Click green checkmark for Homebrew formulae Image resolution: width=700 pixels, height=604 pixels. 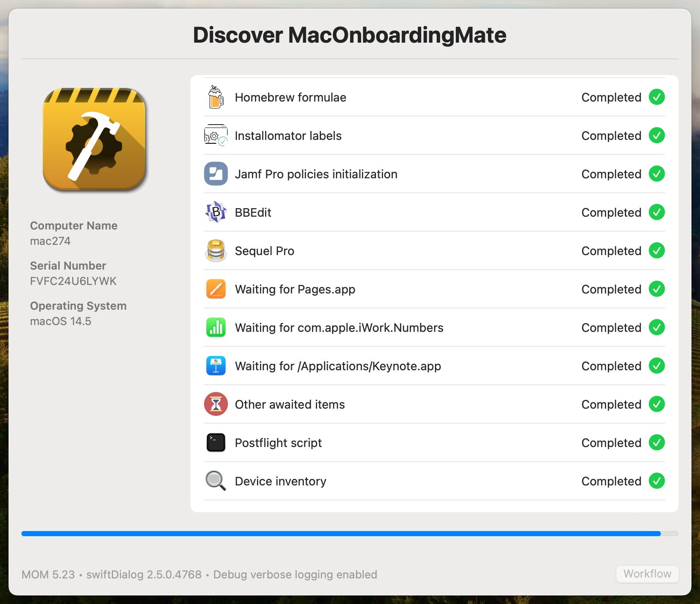click(656, 97)
